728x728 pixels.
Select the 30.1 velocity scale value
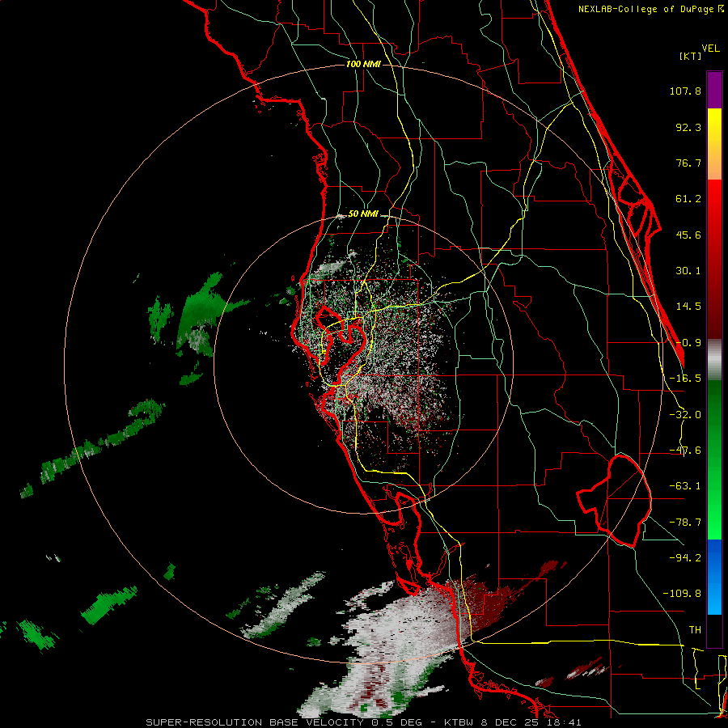[x=688, y=271]
